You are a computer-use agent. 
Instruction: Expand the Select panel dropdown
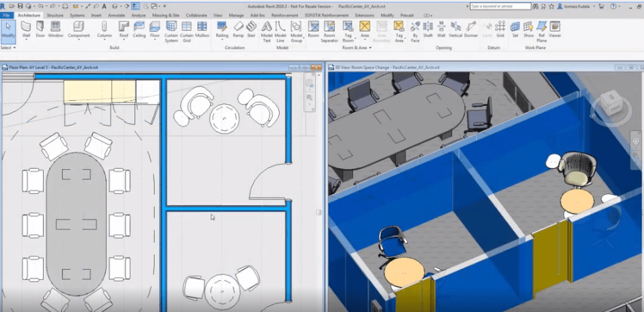pyautogui.click(x=8, y=48)
